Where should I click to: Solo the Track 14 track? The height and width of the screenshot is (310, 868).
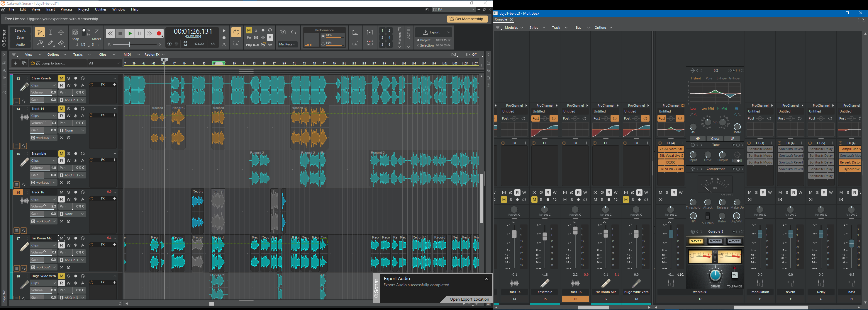[68, 109]
